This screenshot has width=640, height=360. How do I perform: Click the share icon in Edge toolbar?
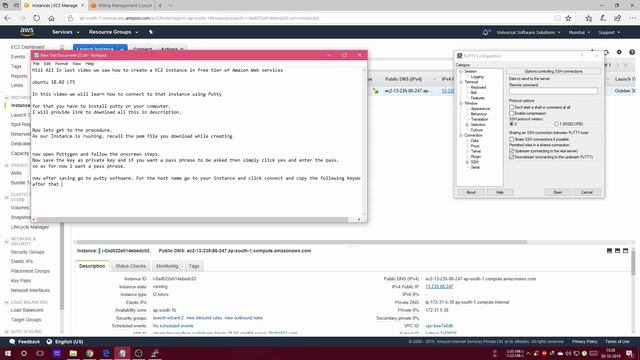click(618, 18)
